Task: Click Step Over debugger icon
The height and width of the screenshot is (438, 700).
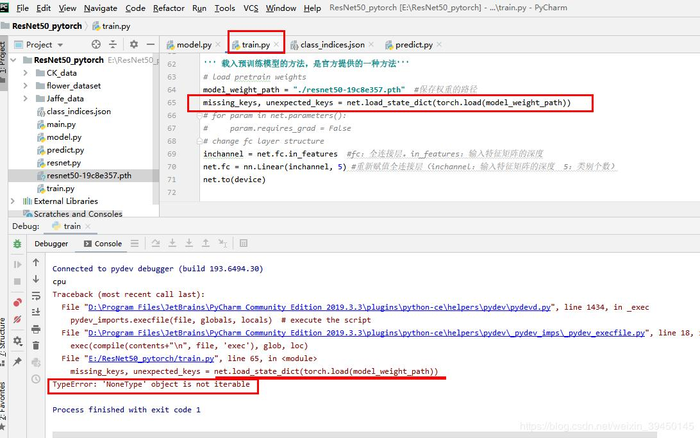Action: click(x=155, y=243)
